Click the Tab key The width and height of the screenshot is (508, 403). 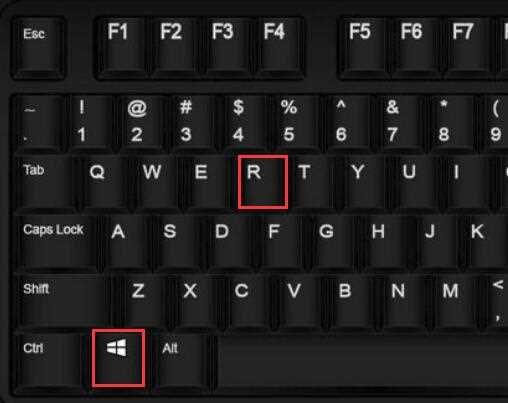(x=46, y=183)
